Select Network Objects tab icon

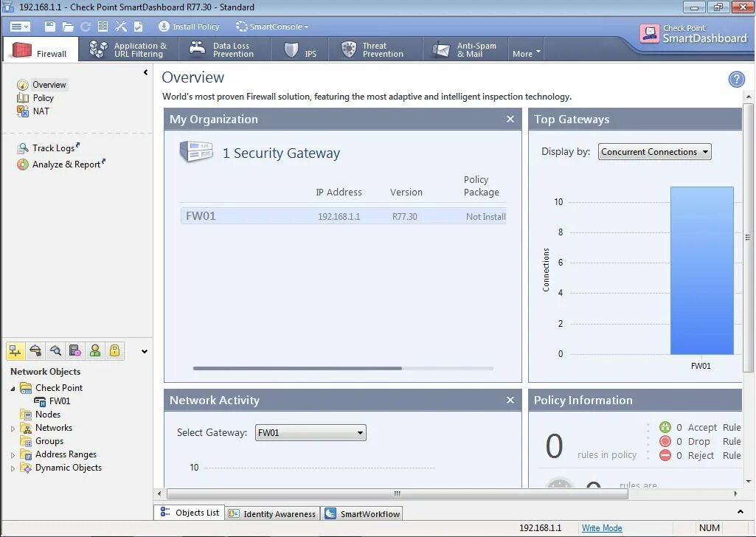pos(15,350)
